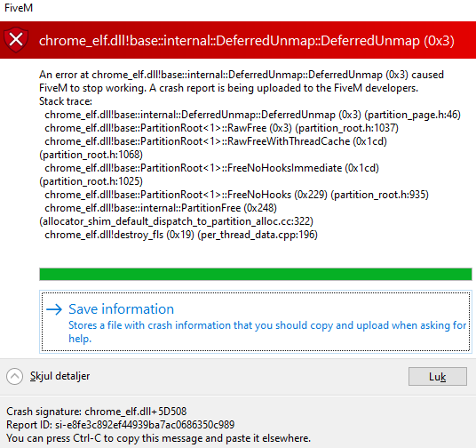Viewport: 476px width, 448px height.
Task: Click the red DeferredUnmap error heading
Action: pos(247,40)
